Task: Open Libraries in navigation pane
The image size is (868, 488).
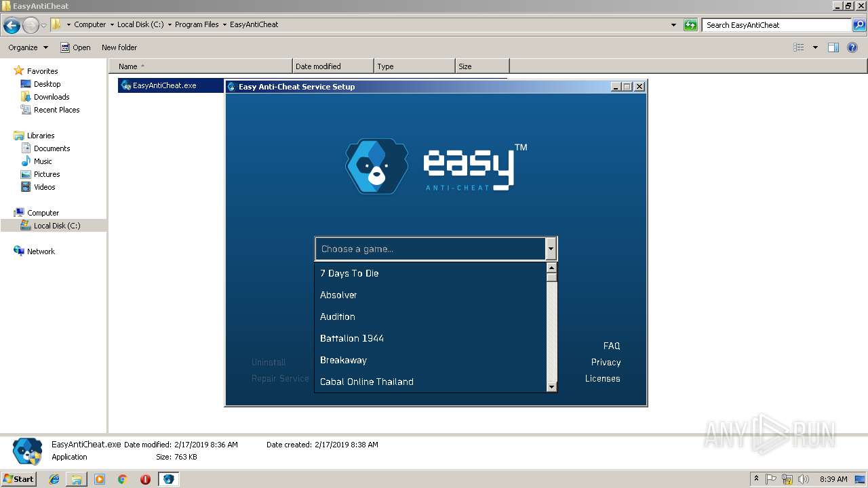Action: click(x=41, y=136)
